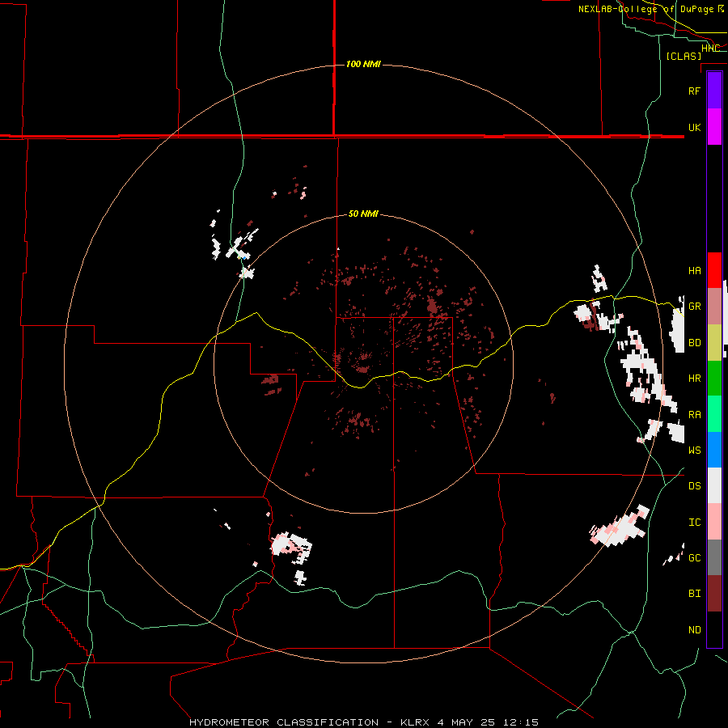Click the '[CLAS]' product label
This screenshot has height=728, width=728.
tap(684, 56)
